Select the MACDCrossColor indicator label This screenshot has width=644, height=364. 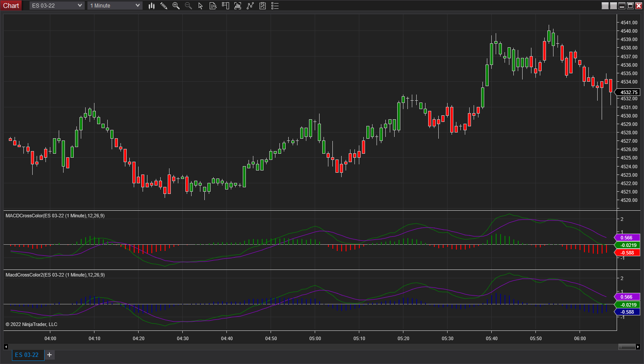[55, 216]
